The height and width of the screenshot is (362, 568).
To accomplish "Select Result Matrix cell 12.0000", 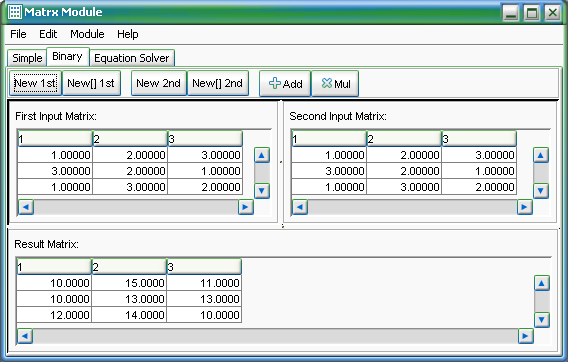I will click(54, 315).
